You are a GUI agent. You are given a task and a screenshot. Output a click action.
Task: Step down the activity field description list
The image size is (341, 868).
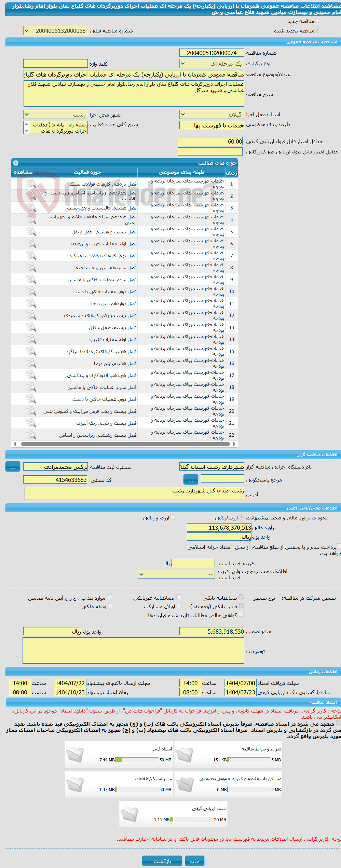[x=27, y=131]
